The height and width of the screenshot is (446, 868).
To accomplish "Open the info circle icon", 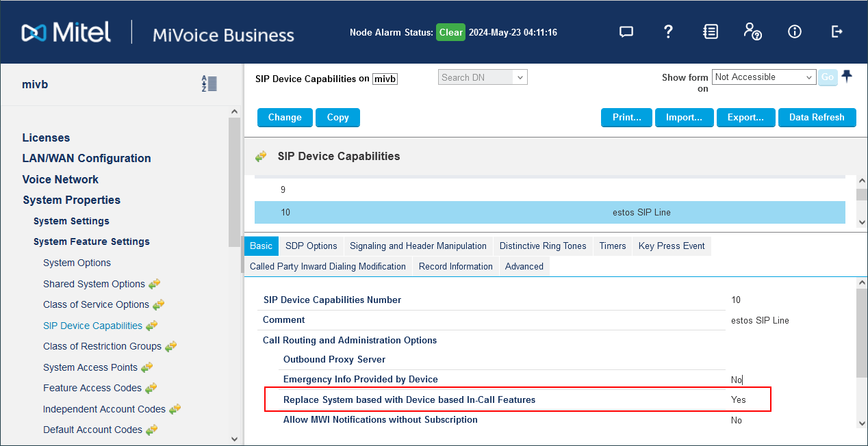I will coord(794,31).
